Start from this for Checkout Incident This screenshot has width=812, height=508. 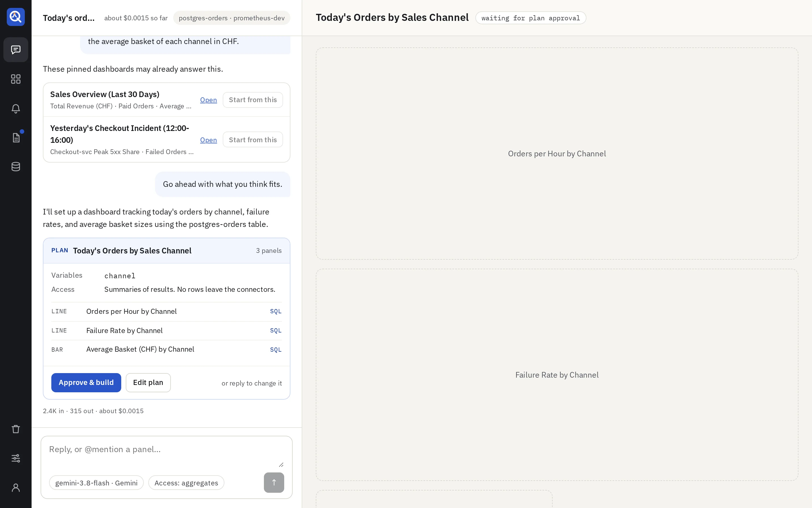point(253,140)
